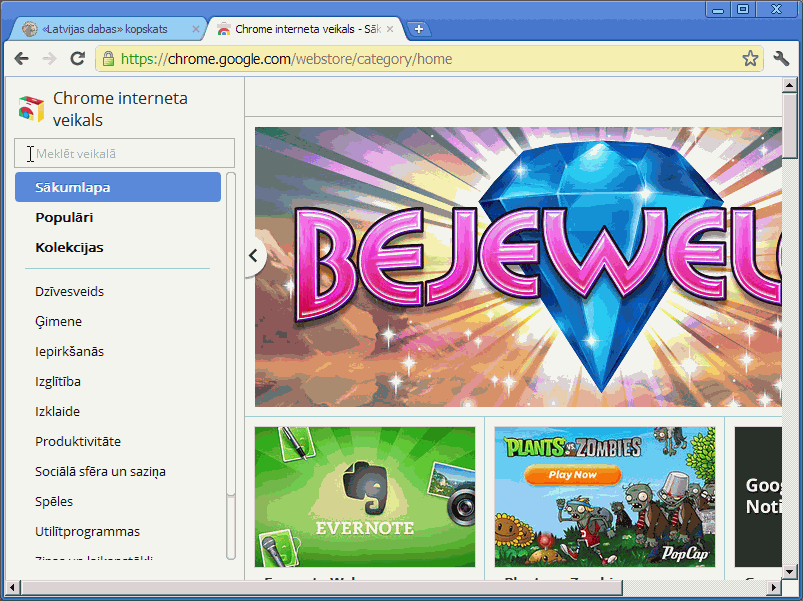Click the forward navigation arrow
This screenshot has width=803, height=601.
click(x=49, y=59)
